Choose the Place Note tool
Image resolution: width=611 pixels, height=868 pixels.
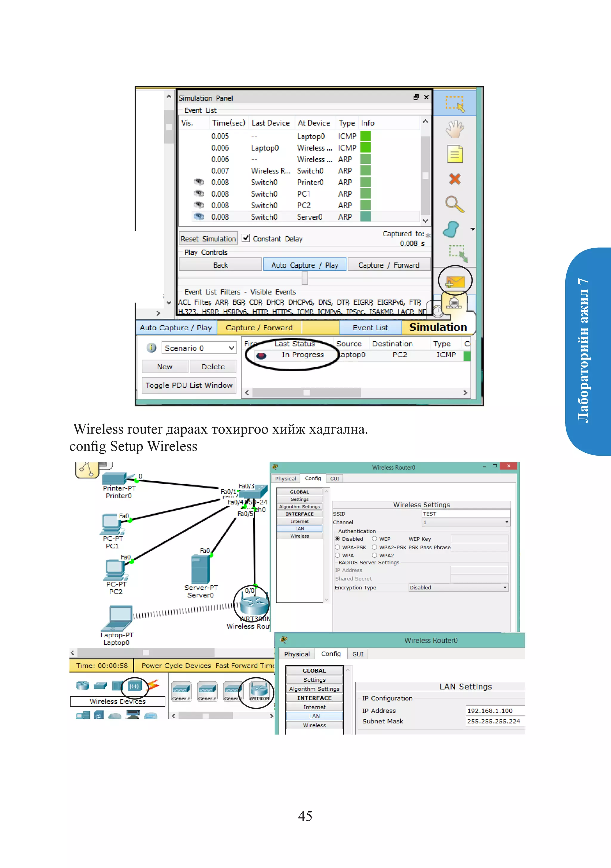click(x=455, y=154)
